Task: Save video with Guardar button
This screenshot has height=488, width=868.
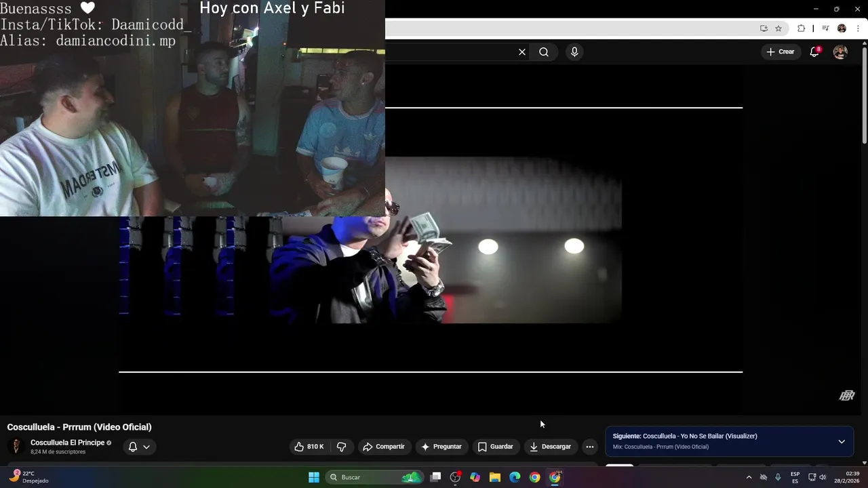Action: tap(496, 447)
